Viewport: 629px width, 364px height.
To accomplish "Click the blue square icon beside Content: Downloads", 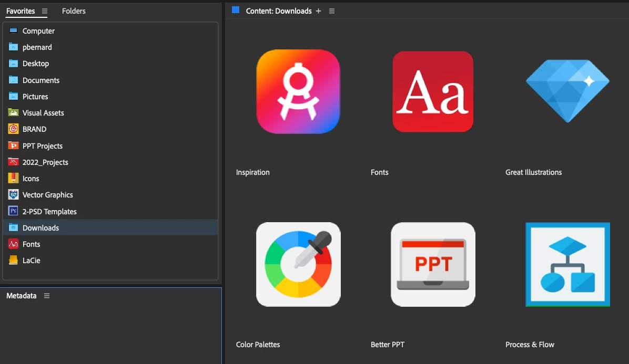I will [236, 10].
